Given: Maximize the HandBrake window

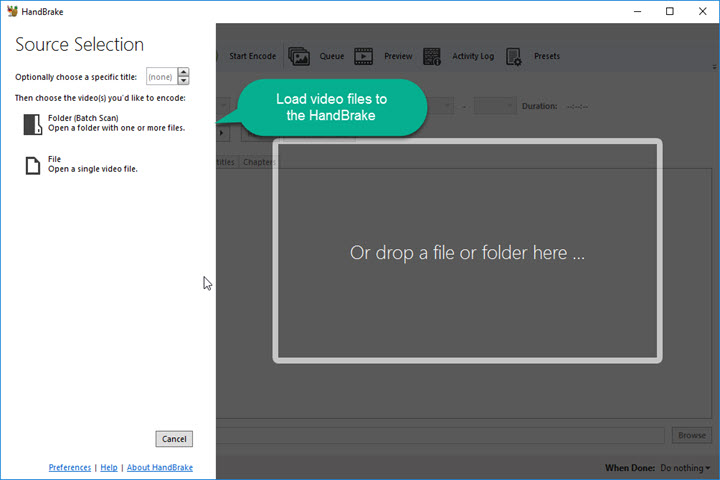Looking at the screenshot, I should (669, 11).
